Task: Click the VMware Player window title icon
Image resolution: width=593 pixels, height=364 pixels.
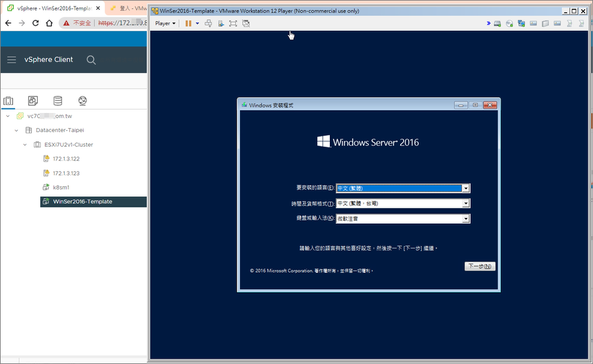Action: (155, 11)
